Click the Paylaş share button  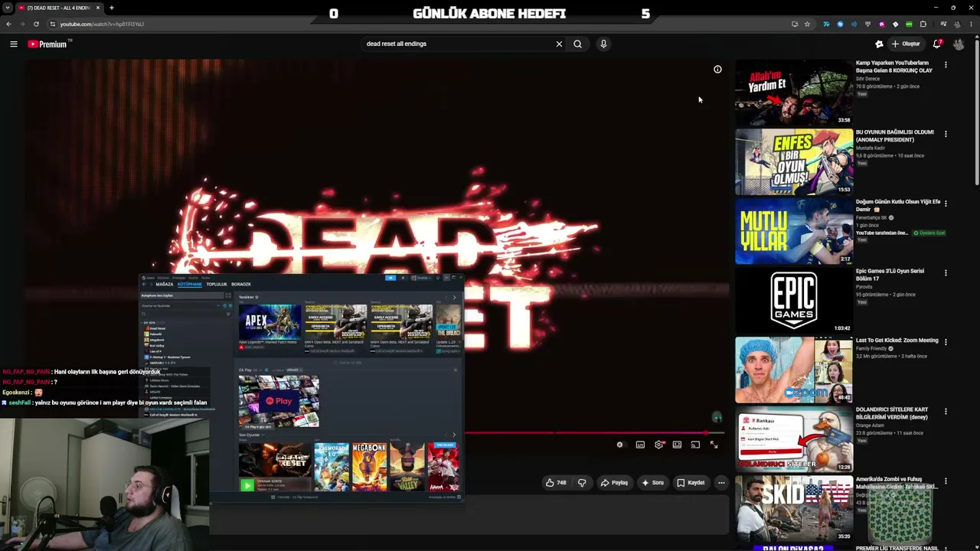[615, 483]
